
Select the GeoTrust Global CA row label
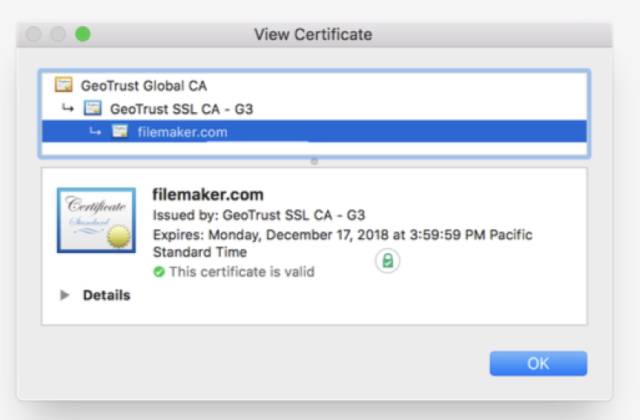[x=144, y=86]
